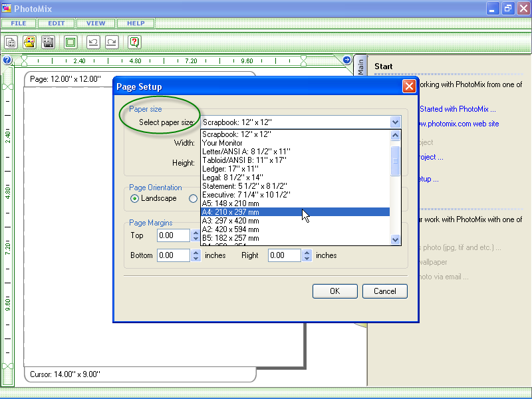Select A4: 210 x 297 mm

pos(295,212)
